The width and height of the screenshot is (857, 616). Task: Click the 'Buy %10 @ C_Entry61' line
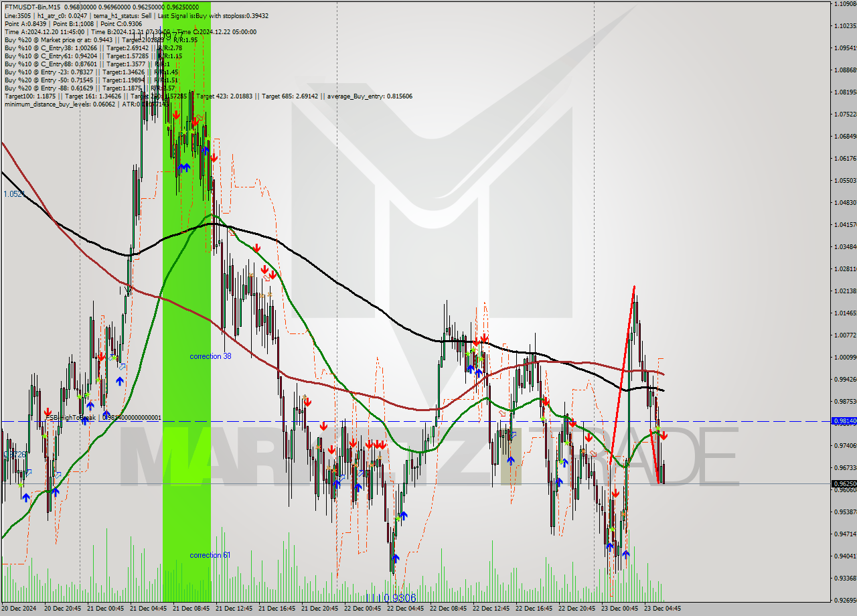tap(93, 56)
